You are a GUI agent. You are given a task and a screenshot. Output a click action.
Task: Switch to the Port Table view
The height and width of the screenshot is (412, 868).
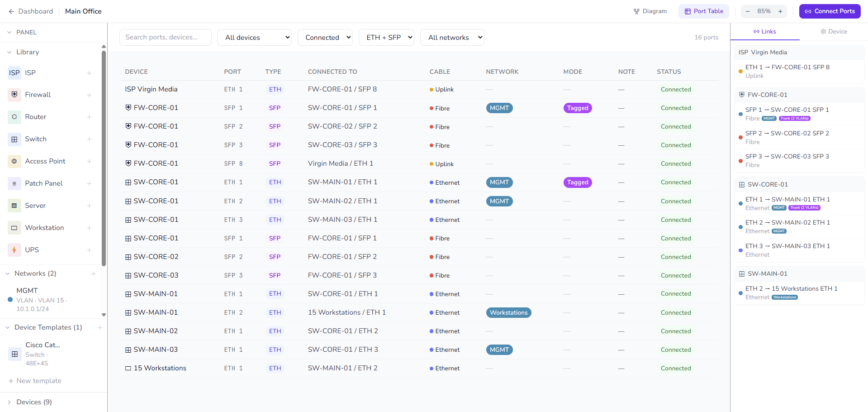[704, 11]
